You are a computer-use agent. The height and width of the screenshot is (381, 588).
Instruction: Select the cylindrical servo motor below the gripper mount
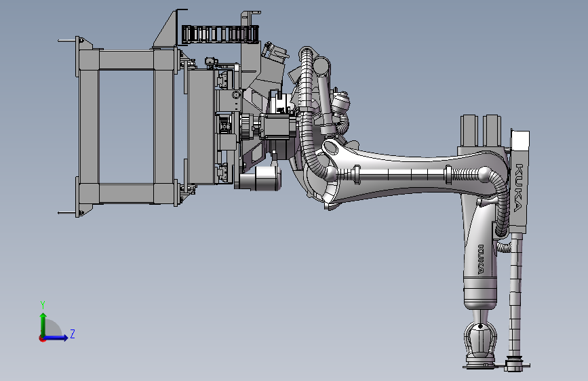[260, 178]
